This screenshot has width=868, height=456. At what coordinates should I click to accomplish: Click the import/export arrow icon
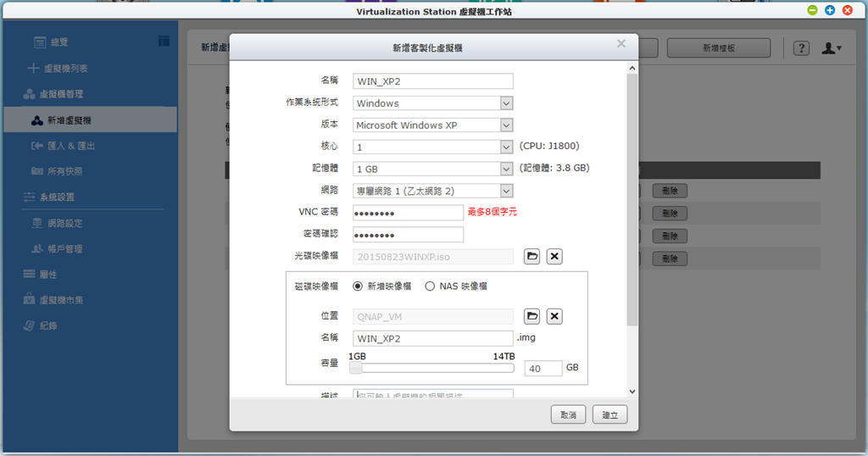pyautogui.click(x=37, y=146)
